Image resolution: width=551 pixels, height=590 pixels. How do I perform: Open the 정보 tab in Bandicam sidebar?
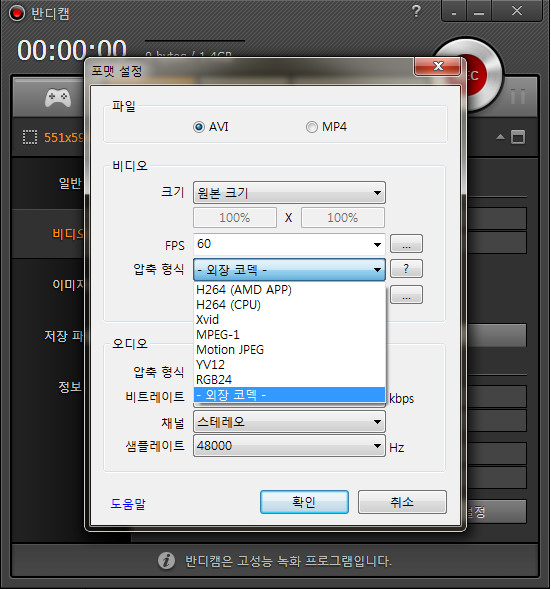click(x=70, y=386)
